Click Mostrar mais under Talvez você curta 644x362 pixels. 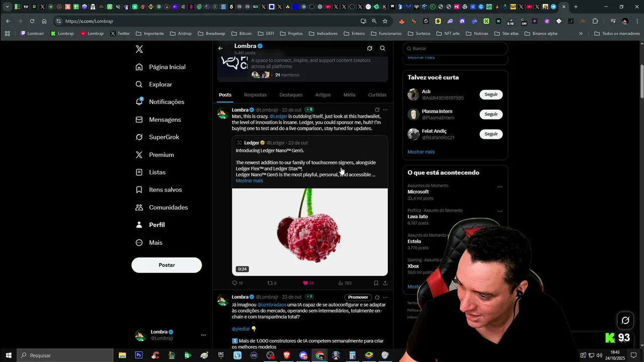pyautogui.click(x=421, y=152)
